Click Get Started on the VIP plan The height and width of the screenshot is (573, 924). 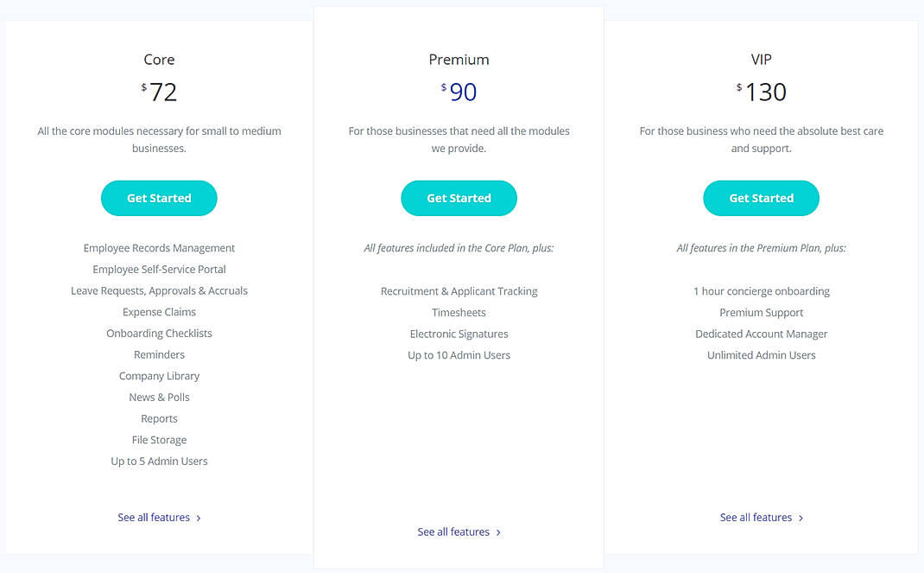click(761, 198)
